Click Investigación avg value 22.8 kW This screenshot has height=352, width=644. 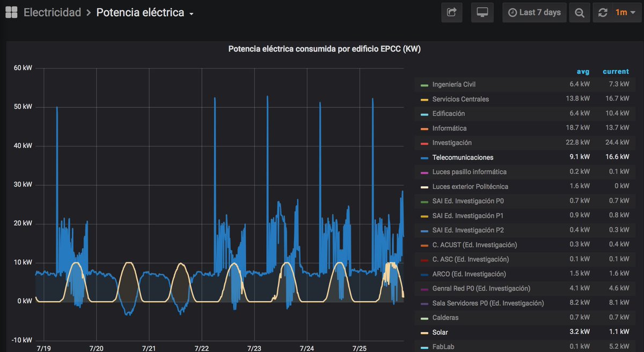pos(580,142)
